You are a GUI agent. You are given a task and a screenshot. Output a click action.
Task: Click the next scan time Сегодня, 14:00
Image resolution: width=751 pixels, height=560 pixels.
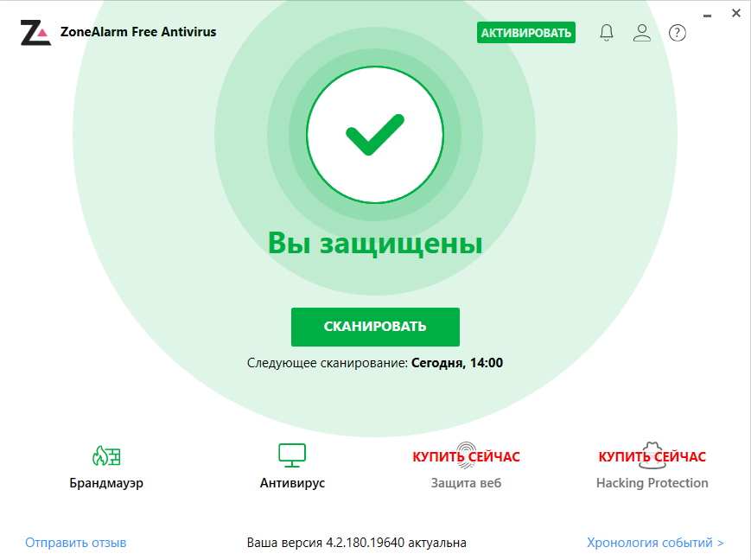(x=457, y=363)
